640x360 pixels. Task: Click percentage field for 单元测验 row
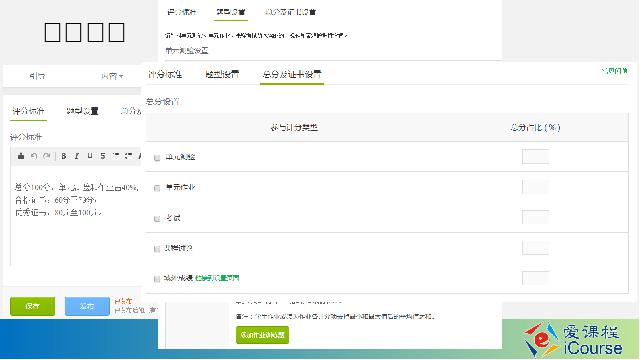[x=535, y=157]
